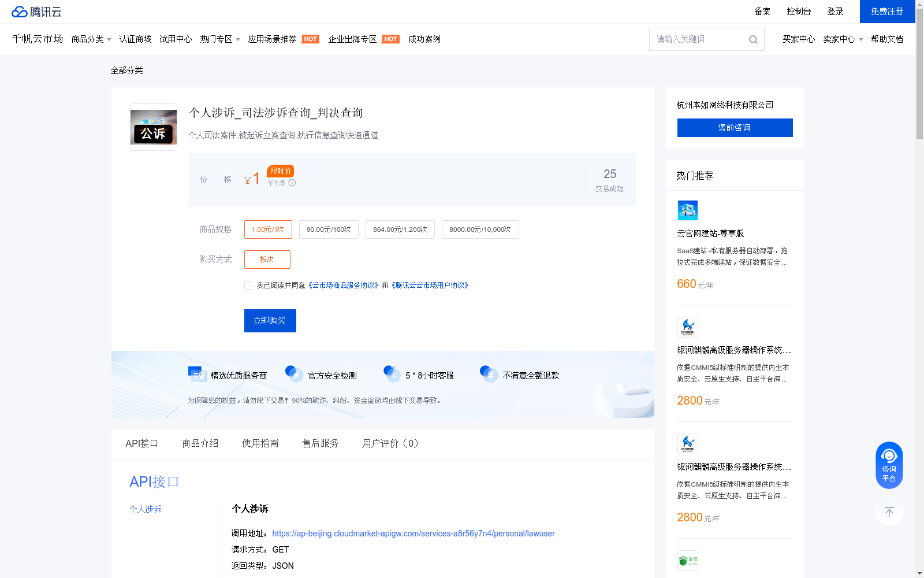
Task: Open 企业出海专区 in navigation
Action: pyautogui.click(x=352, y=39)
